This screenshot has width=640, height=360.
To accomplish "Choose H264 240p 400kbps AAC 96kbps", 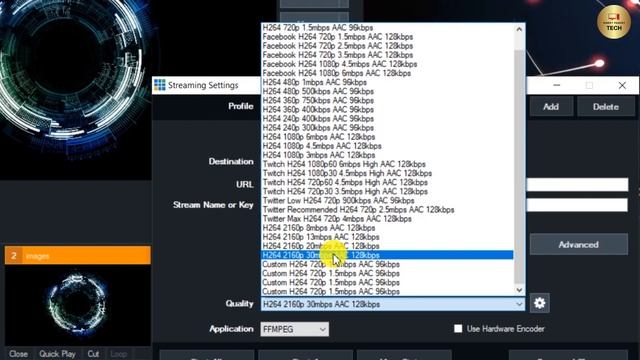I will [x=387, y=118].
